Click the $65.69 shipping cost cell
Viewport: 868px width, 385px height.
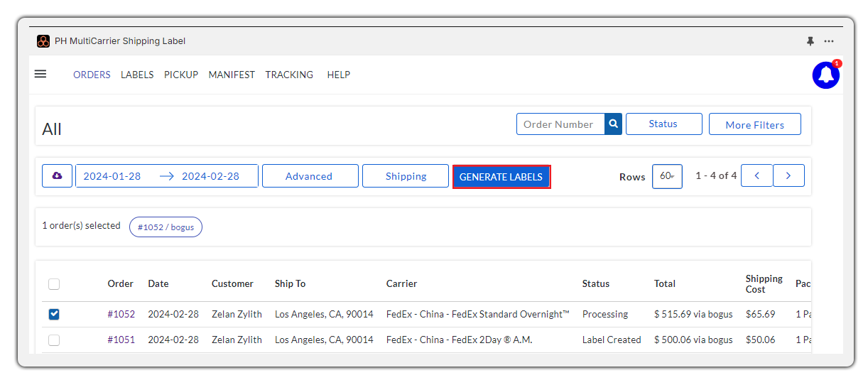[761, 314]
